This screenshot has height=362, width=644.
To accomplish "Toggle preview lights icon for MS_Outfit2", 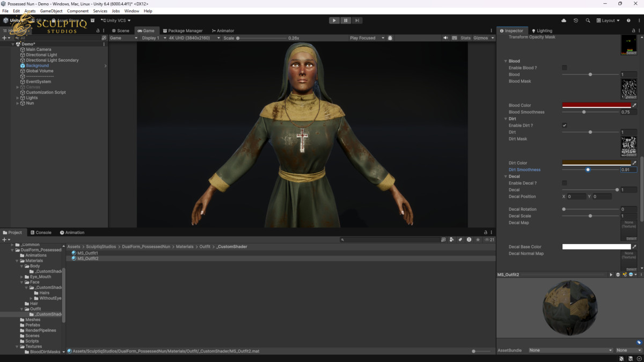I will click(x=625, y=275).
